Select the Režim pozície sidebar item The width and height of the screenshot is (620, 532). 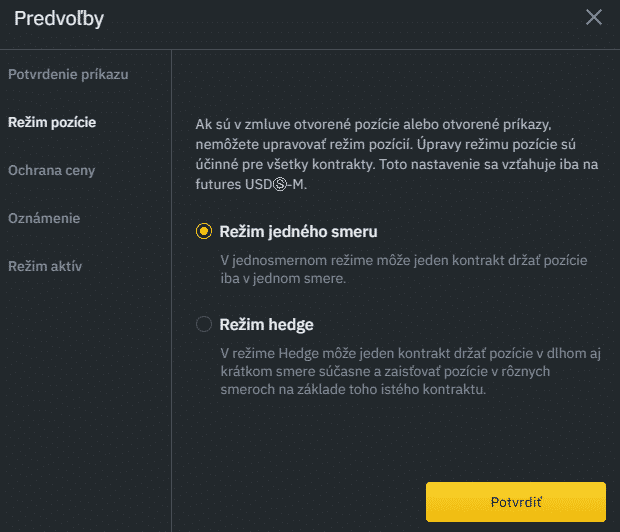pyautogui.click(x=52, y=122)
